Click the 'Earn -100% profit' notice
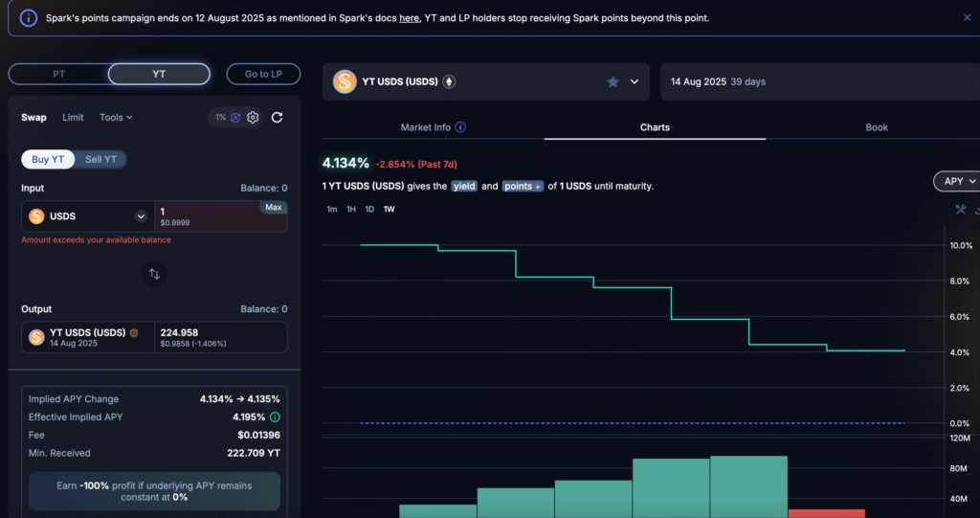Screen dimensions: 980x518 pos(154,491)
